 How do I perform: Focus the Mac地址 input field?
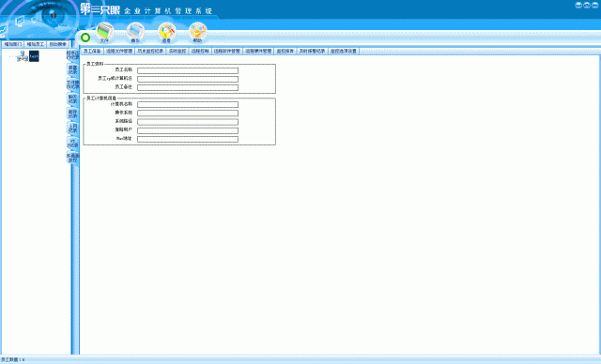click(x=188, y=140)
